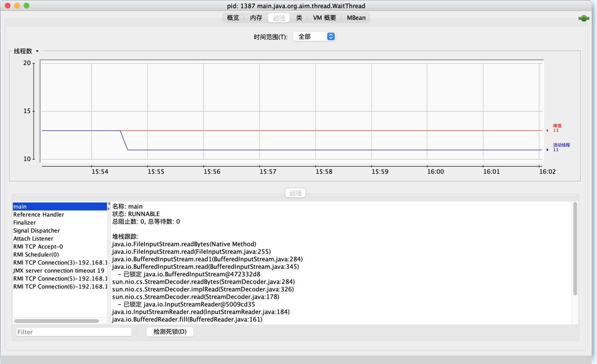Click the StreamDecoder.implRead stack line
The width and height of the screenshot is (597, 364).
coord(203,289)
